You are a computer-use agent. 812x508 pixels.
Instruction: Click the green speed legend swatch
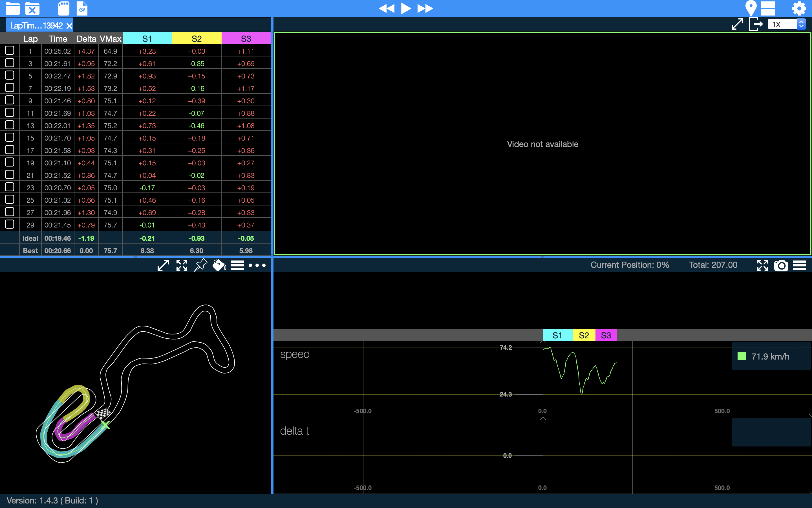(742, 356)
